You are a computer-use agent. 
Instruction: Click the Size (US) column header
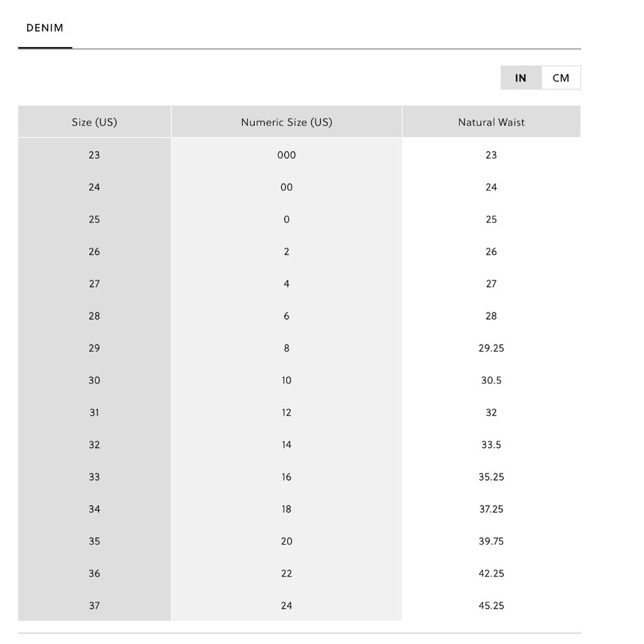click(95, 122)
